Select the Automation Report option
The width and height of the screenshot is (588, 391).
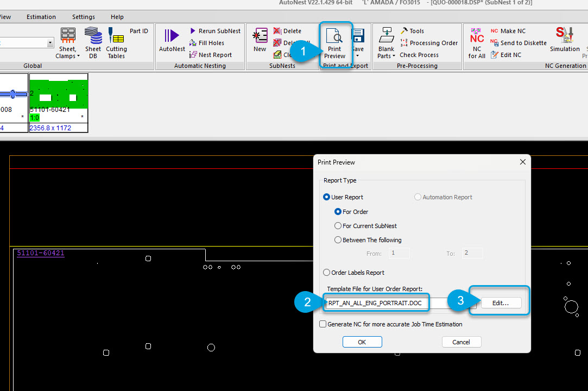point(418,197)
